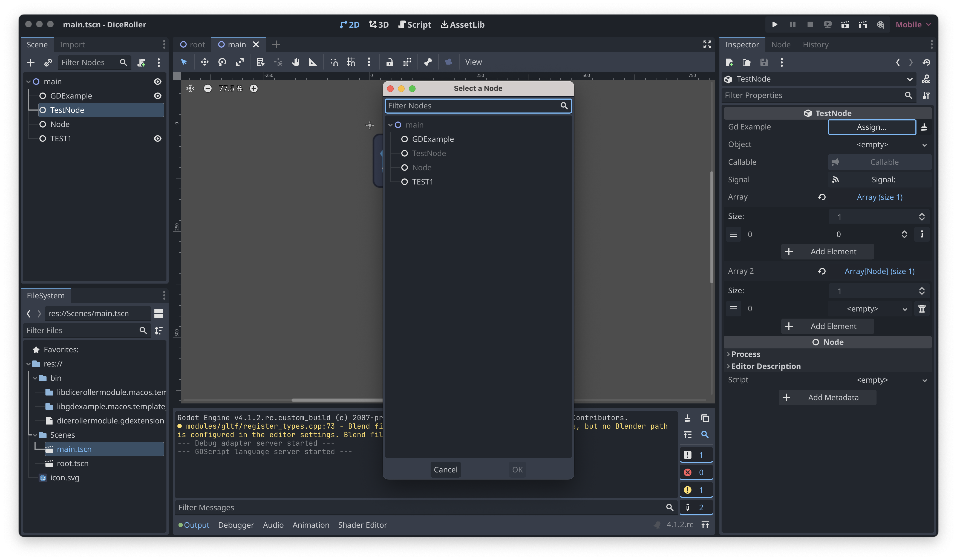Click Cancel in Select a Node dialog
The image size is (957, 560).
445,470
